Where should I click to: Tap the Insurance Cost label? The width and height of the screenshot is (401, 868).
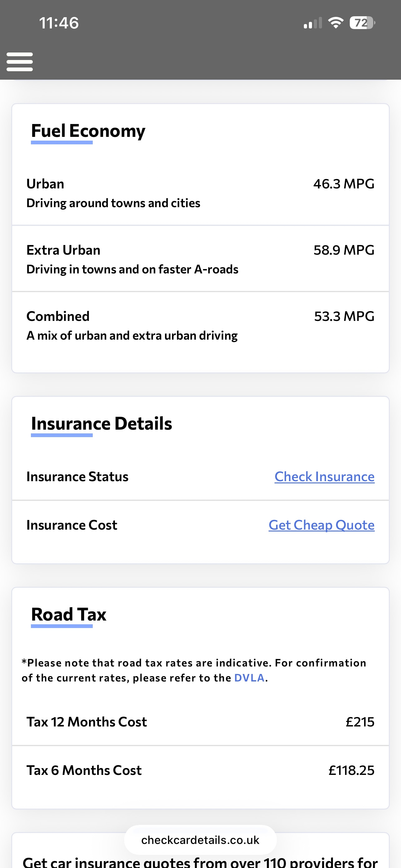72,525
